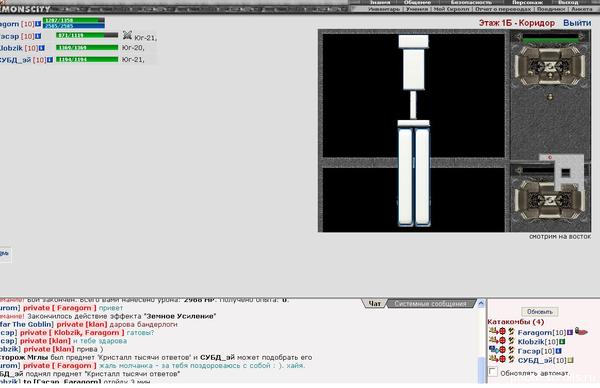Screen dimensions: 600x388
Task: Open the Безопасность top menu
Action: (471, 2)
